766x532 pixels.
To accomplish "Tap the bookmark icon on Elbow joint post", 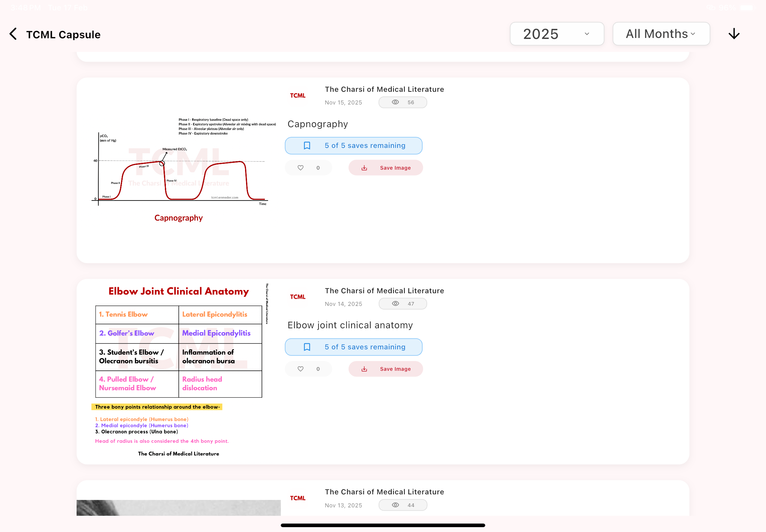I will pyautogui.click(x=307, y=347).
